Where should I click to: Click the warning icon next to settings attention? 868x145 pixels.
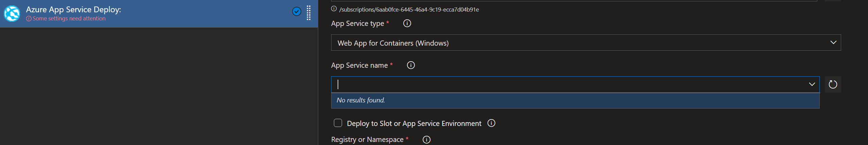(x=29, y=19)
